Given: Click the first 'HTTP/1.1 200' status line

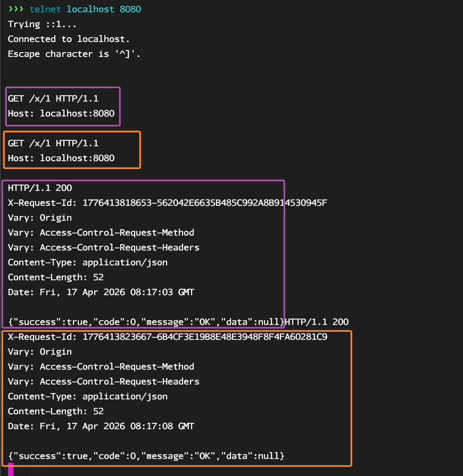Looking at the screenshot, I should point(40,188).
